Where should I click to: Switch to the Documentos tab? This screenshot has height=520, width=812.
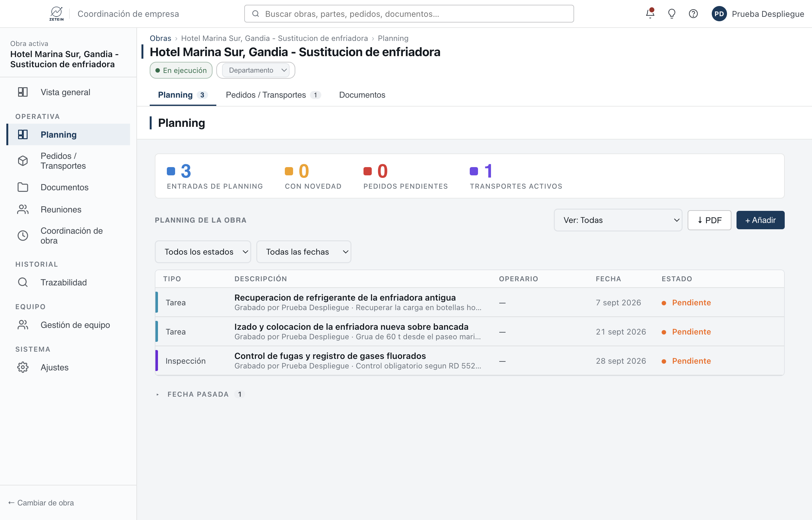point(362,95)
